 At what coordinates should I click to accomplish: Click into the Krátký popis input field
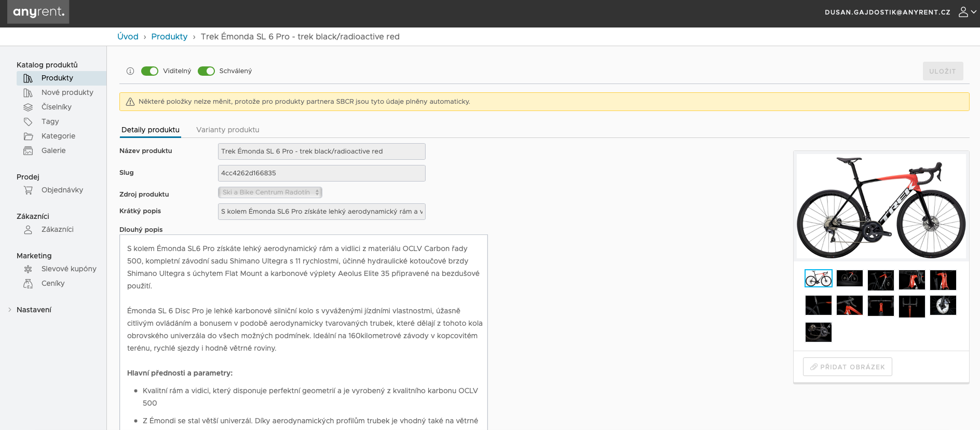(321, 212)
